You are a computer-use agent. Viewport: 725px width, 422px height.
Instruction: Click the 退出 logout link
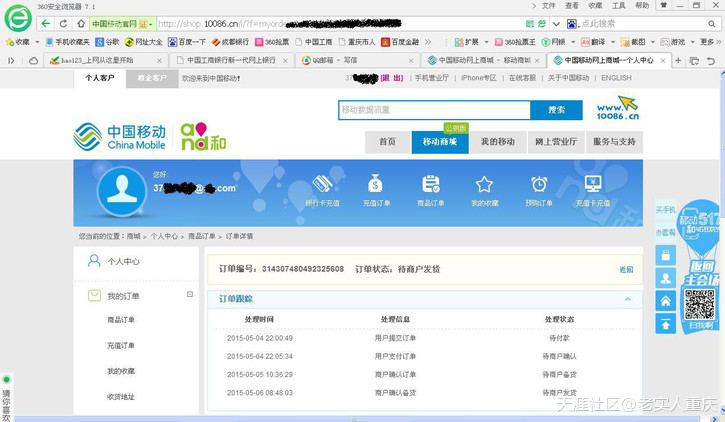point(392,78)
